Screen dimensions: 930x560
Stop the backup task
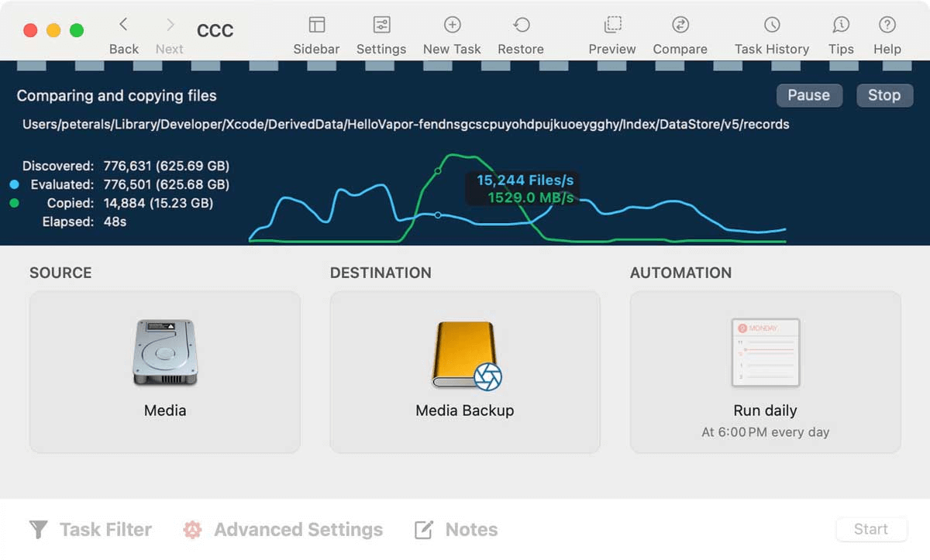[x=884, y=95]
